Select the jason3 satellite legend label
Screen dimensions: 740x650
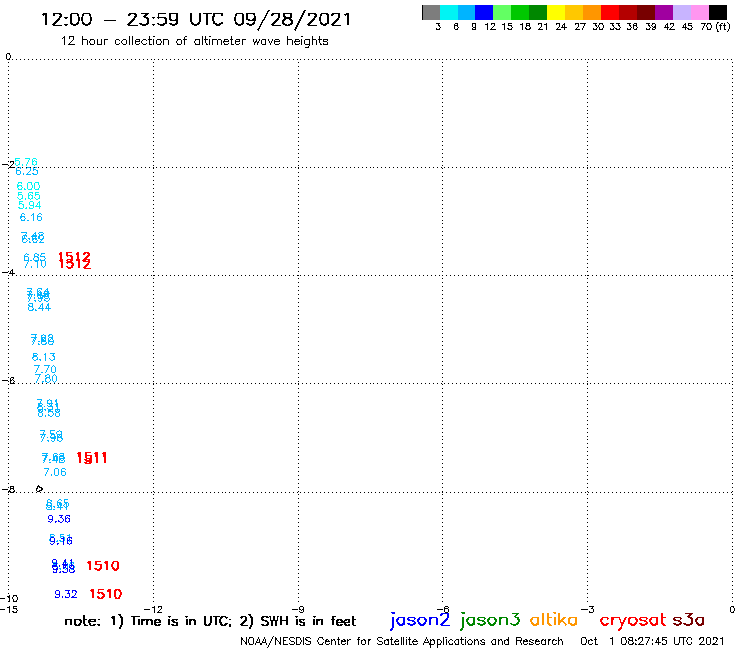point(490,620)
